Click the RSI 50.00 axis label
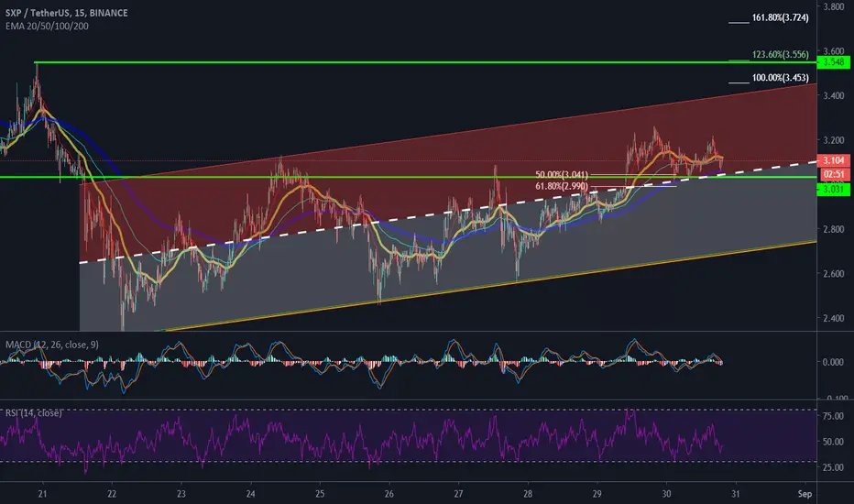Screen dimensions: 854x504 (833, 442)
